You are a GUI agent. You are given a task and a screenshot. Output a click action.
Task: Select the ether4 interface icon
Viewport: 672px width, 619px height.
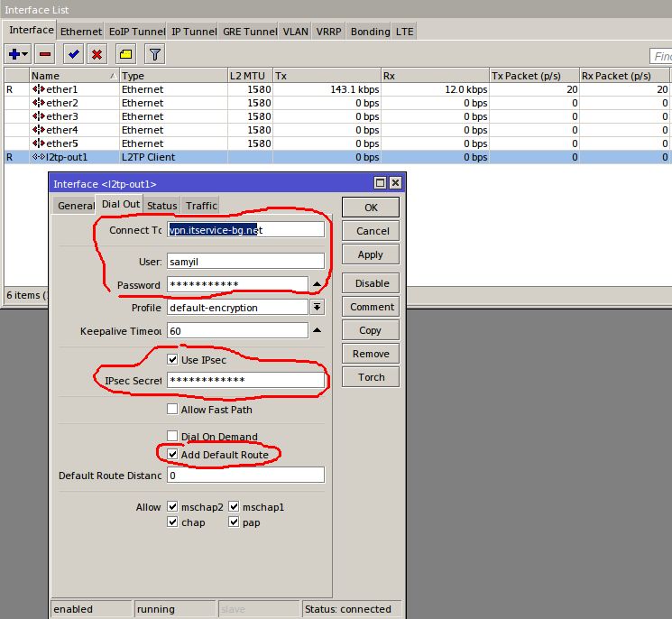tap(39, 130)
